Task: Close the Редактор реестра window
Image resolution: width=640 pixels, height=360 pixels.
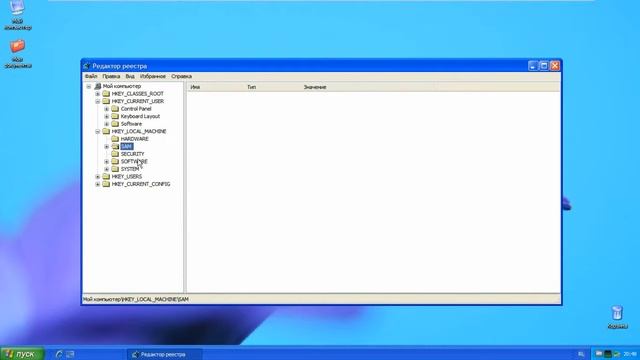Action: [x=555, y=66]
